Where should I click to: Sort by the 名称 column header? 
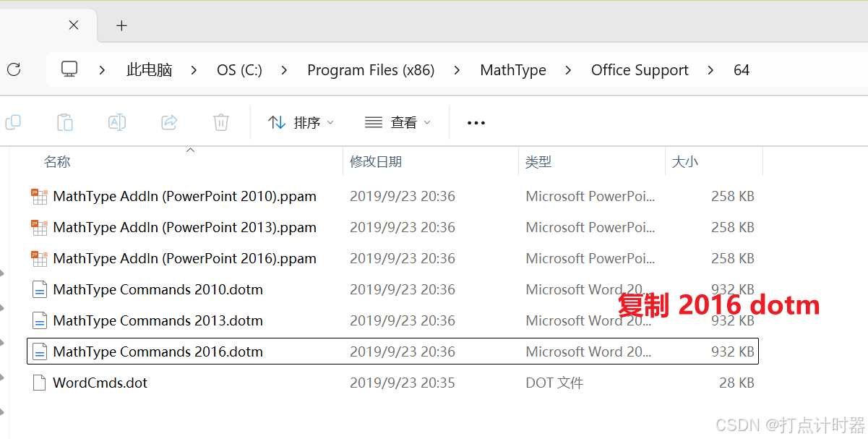[57, 161]
